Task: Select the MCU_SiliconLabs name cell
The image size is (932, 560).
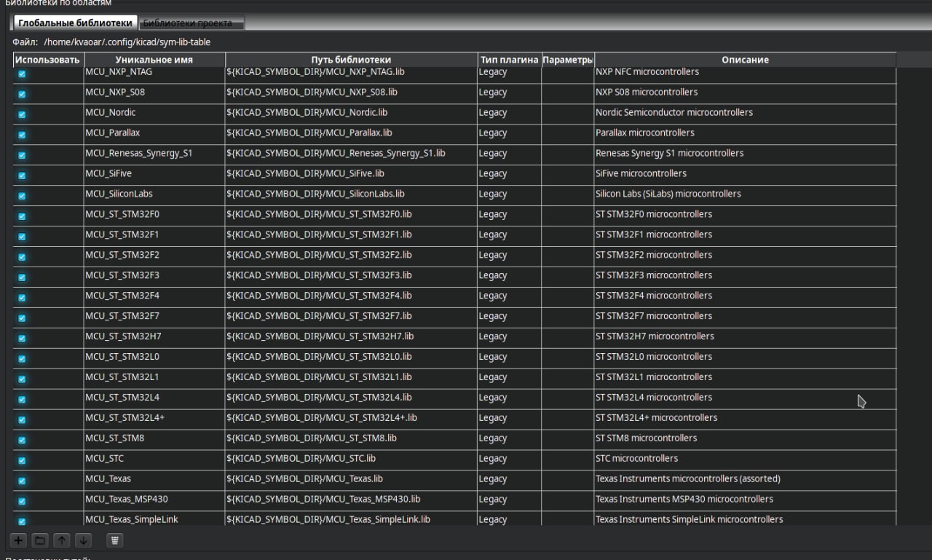Action: coord(154,195)
